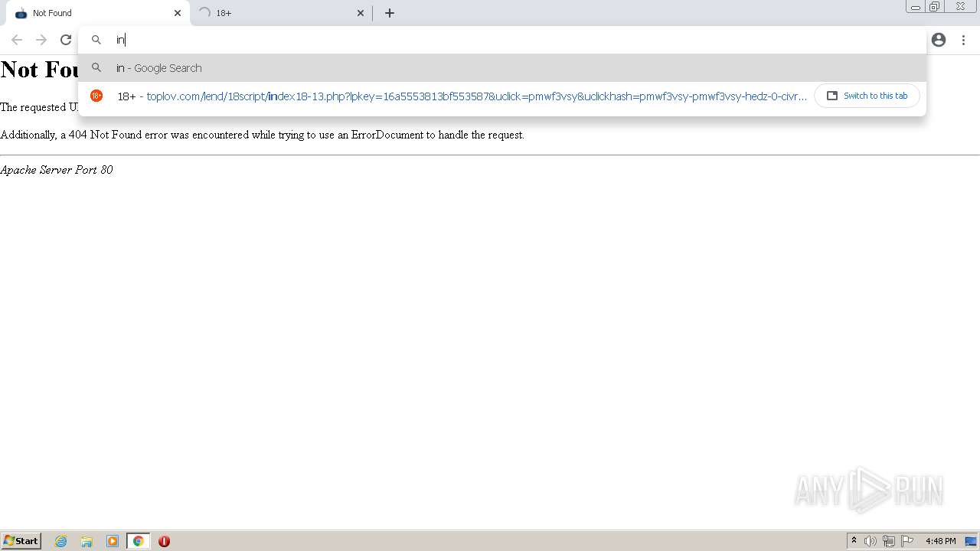Click the Show desktop button

[x=971, y=541]
